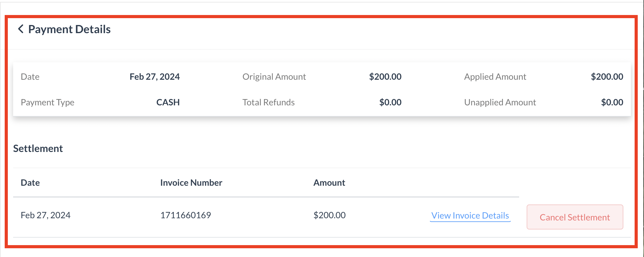Click the Original Amount label
This screenshot has height=257, width=644.
coord(274,77)
